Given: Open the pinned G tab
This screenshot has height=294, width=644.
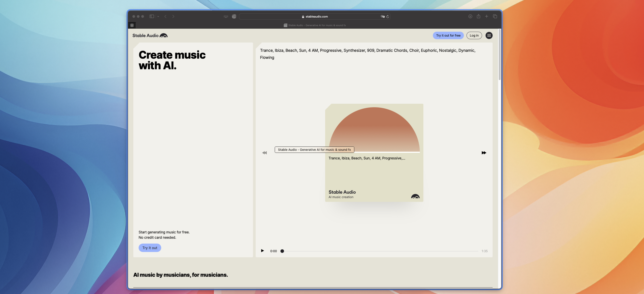Looking at the screenshot, I should (132, 25).
